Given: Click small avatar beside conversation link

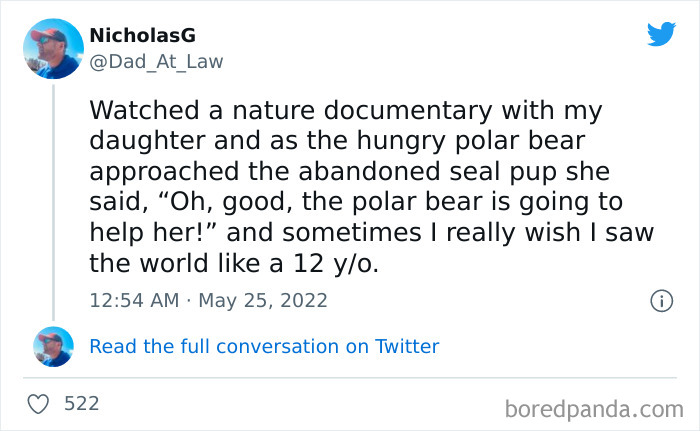Looking at the screenshot, I should [x=52, y=347].
